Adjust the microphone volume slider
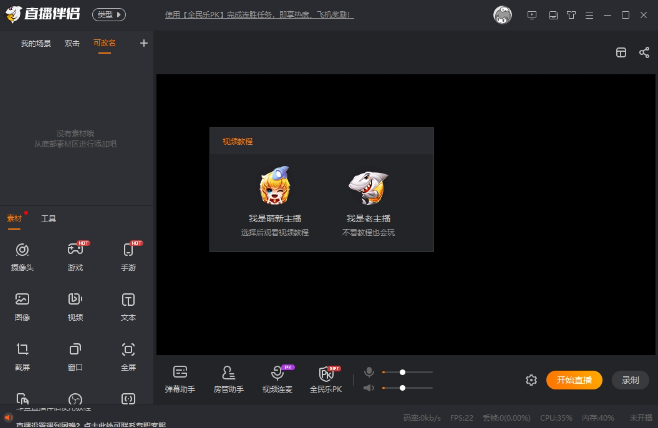The height and width of the screenshot is (428, 658). 407,372
